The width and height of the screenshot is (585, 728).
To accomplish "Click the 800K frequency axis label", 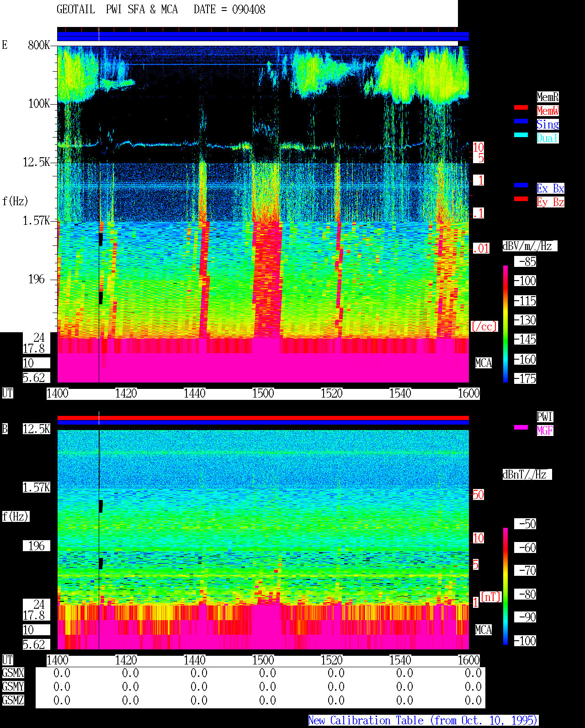I will tap(39, 45).
